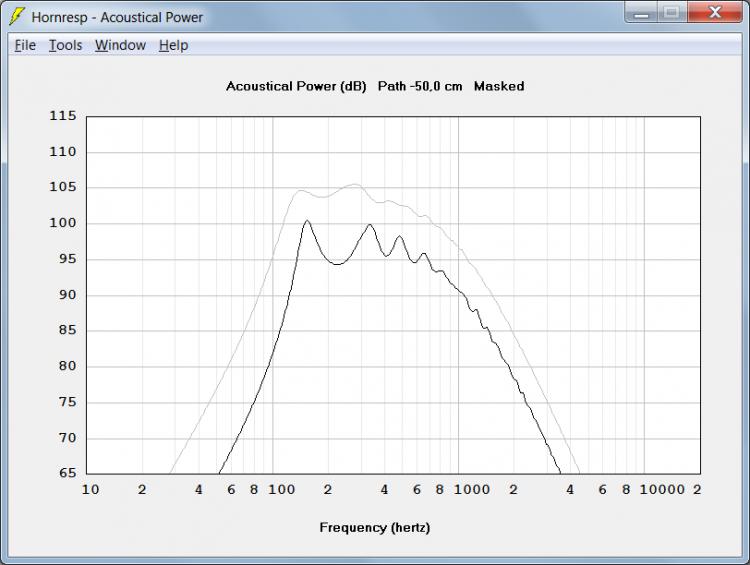The image size is (750, 565).
Task: Close the Acoustical Power window
Action: click(x=715, y=12)
